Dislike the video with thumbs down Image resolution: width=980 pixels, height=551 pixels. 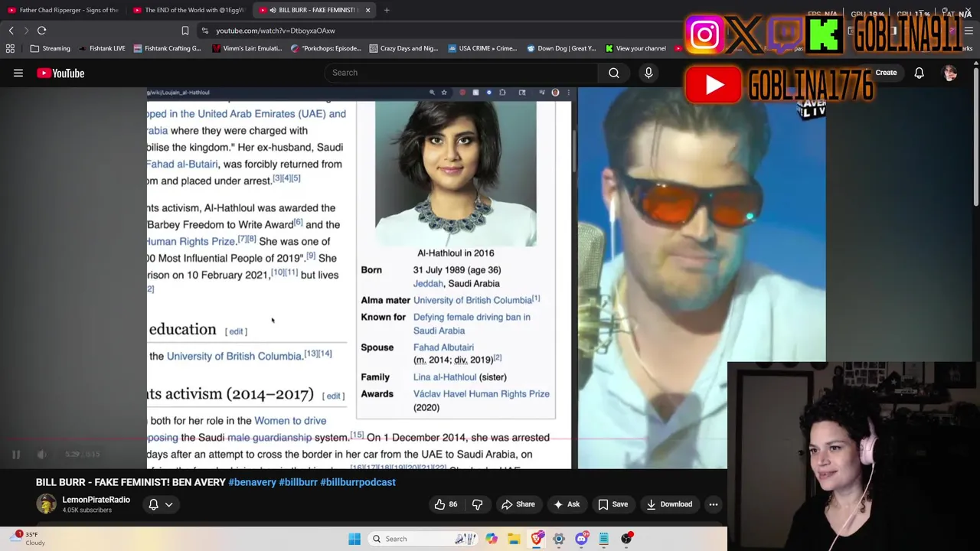click(x=477, y=504)
